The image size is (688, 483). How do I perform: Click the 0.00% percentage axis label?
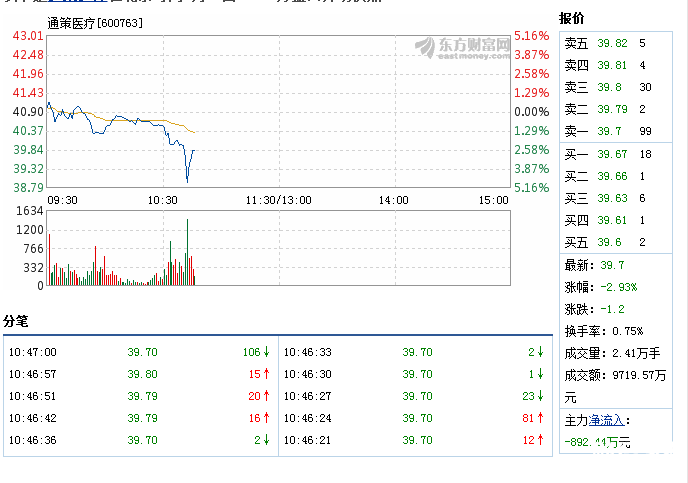532,111
